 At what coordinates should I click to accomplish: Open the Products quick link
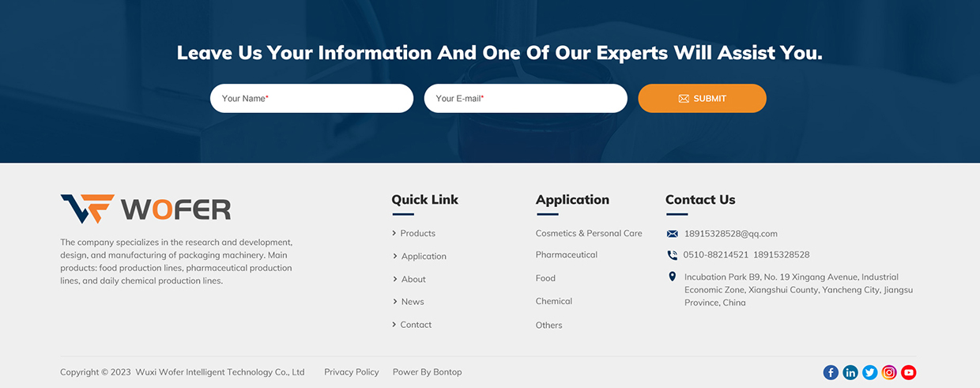click(x=417, y=233)
